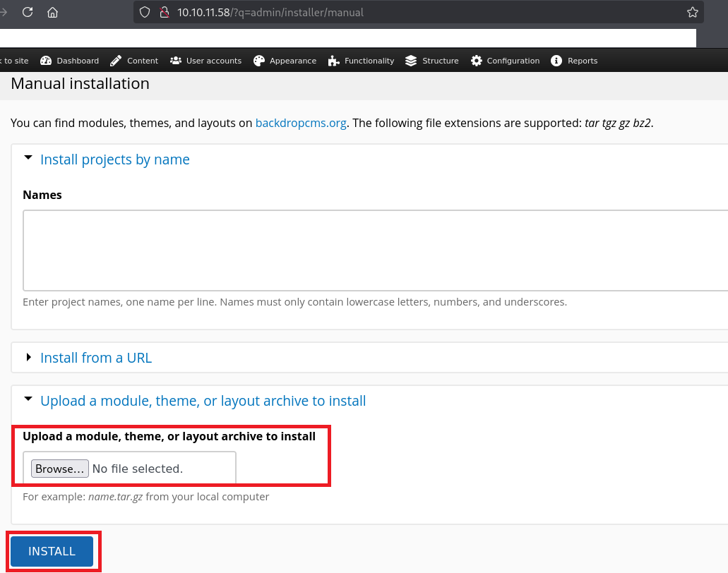Viewport: 728px width, 573px height.
Task: Open the backdropcms.org link
Action: 301,123
